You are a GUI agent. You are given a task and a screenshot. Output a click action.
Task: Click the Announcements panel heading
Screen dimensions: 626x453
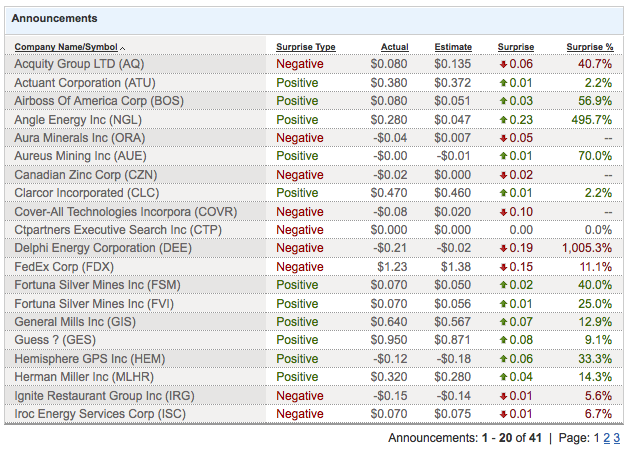[54, 18]
